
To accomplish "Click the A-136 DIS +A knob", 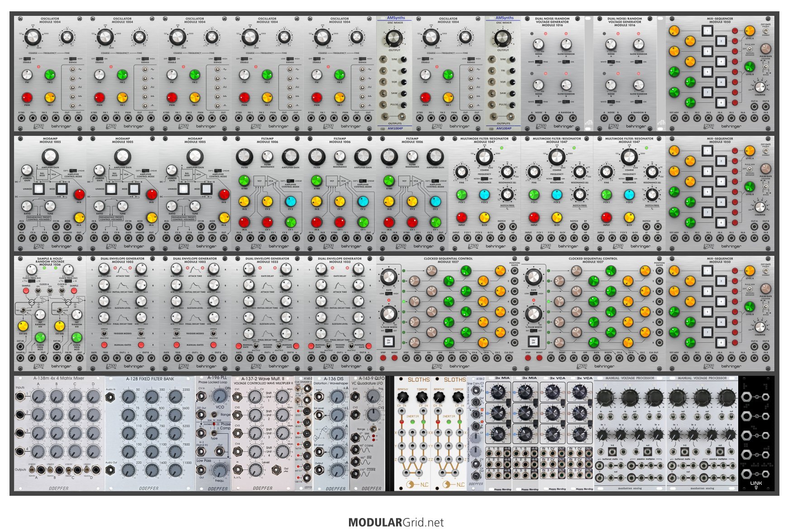I will pos(337,397).
